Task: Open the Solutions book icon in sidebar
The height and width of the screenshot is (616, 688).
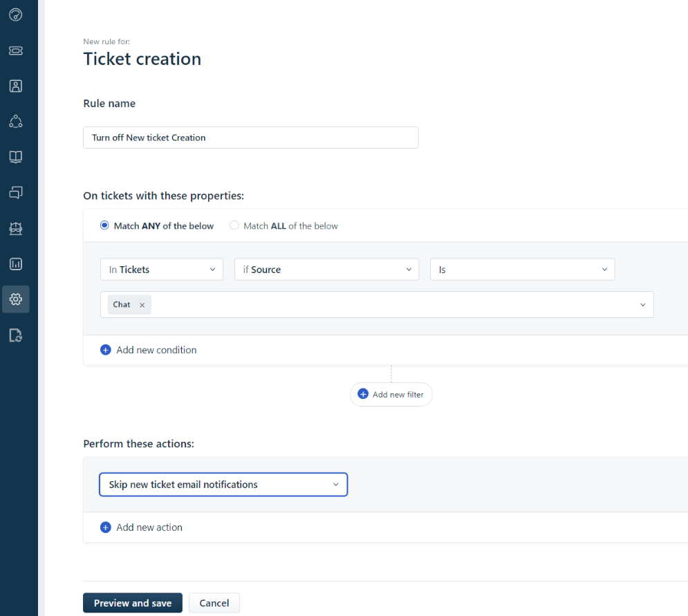Action: (x=15, y=157)
